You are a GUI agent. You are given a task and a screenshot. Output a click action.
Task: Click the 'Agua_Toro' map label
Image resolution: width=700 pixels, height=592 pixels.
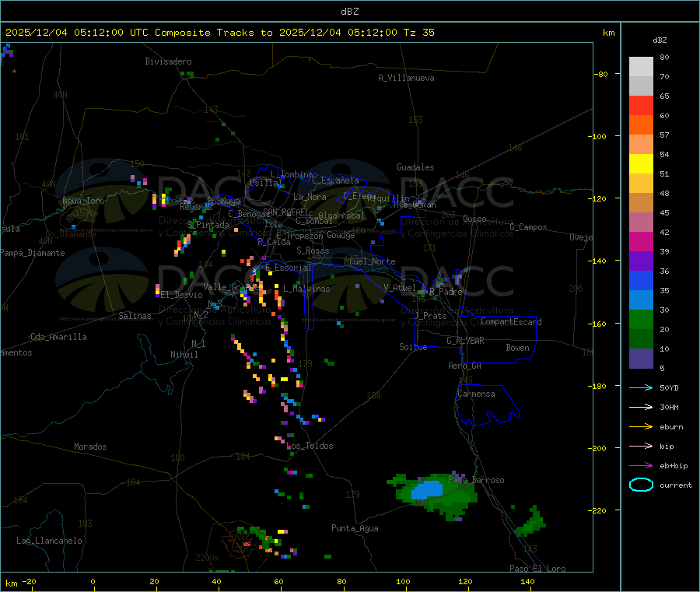83,201
